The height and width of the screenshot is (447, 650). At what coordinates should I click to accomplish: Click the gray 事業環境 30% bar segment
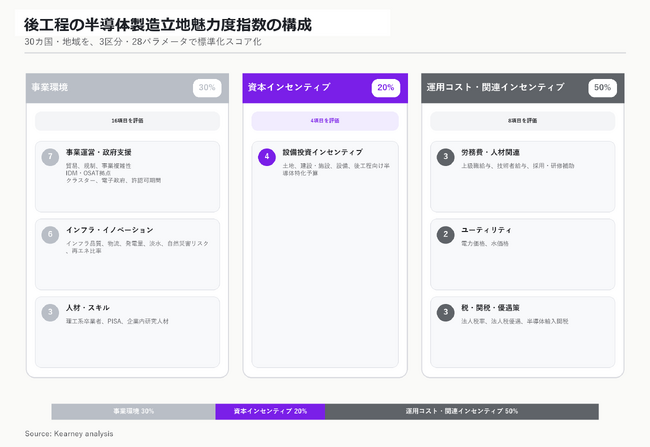pyautogui.click(x=133, y=411)
